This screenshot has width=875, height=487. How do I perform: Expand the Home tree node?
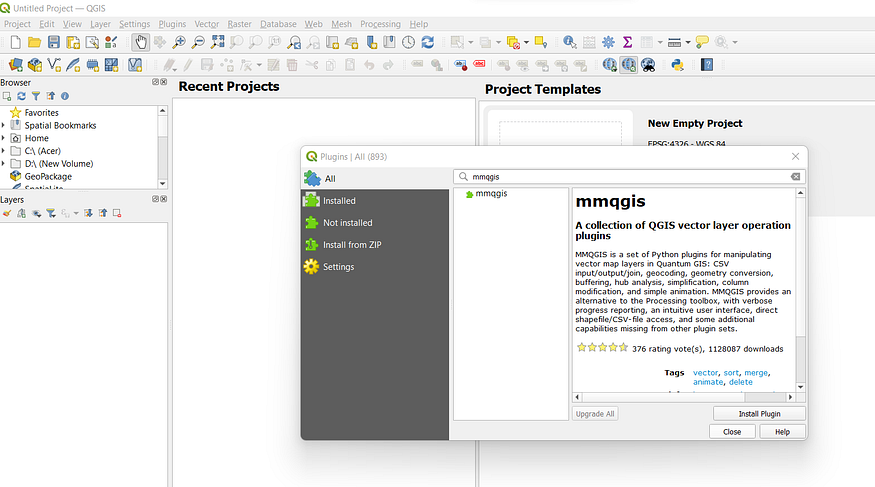point(3,138)
